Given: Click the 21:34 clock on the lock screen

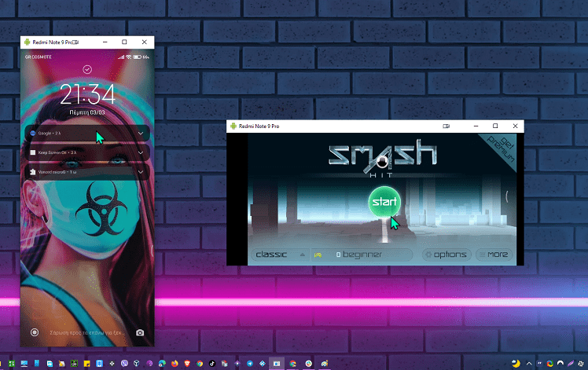Looking at the screenshot, I should pyautogui.click(x=87, y=94).
